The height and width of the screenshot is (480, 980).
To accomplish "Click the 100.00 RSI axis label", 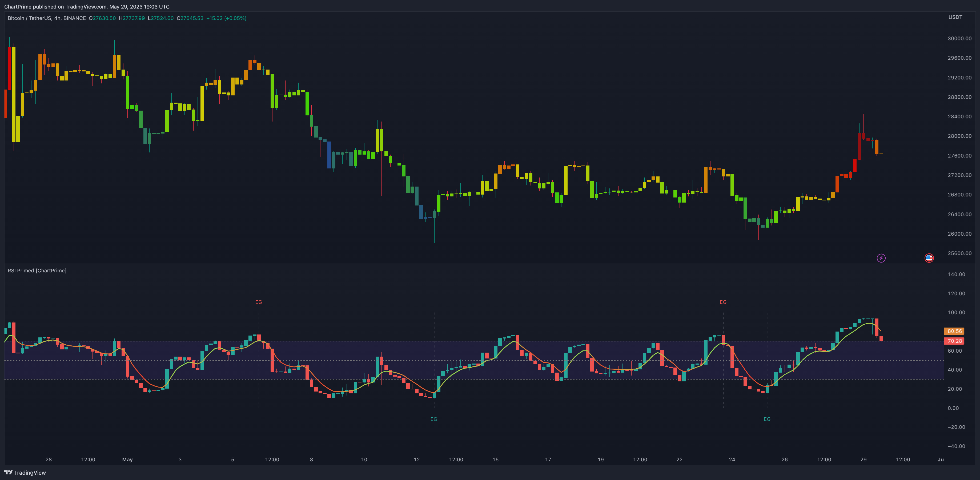I will point(957,313).
